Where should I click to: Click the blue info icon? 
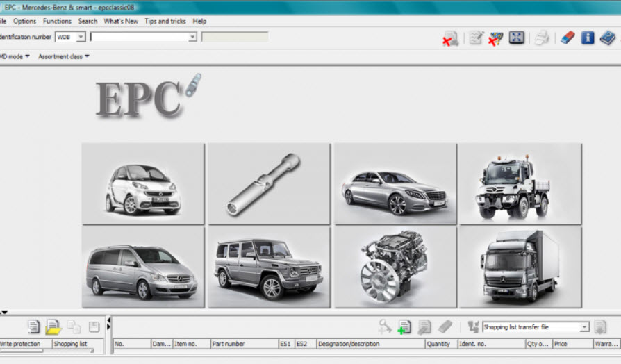pyautogui.click(x=588, y=38)
